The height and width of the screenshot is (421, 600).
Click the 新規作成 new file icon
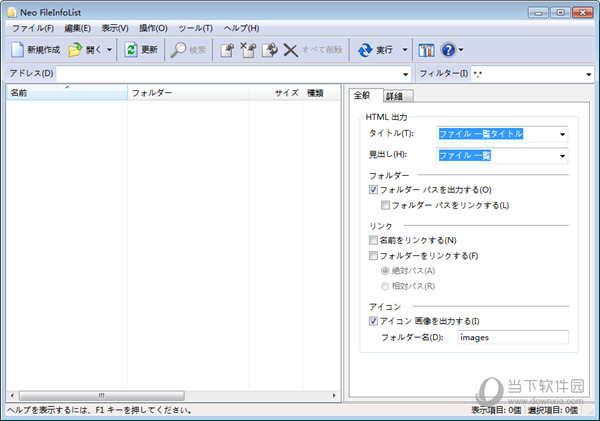pyautogui.click(x=17, y=50)
